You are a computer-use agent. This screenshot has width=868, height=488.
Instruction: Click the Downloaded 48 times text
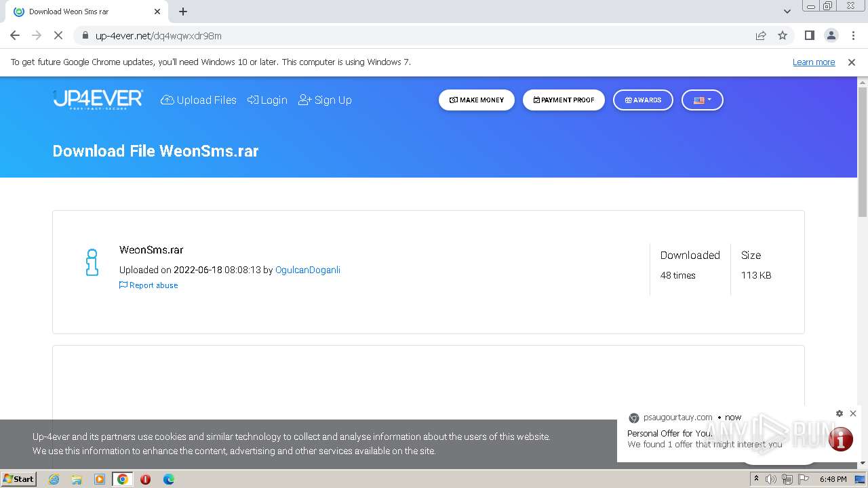click(690, 265)
